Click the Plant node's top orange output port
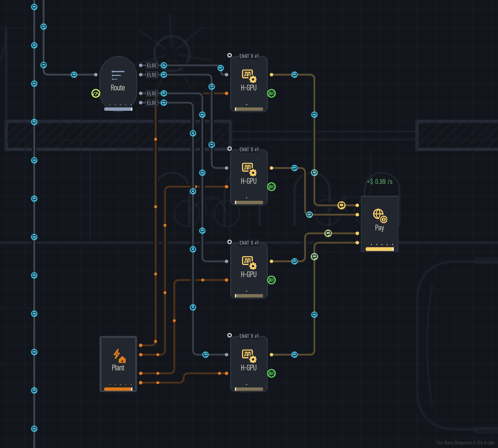498x448 pixels. tap(141, 345)
